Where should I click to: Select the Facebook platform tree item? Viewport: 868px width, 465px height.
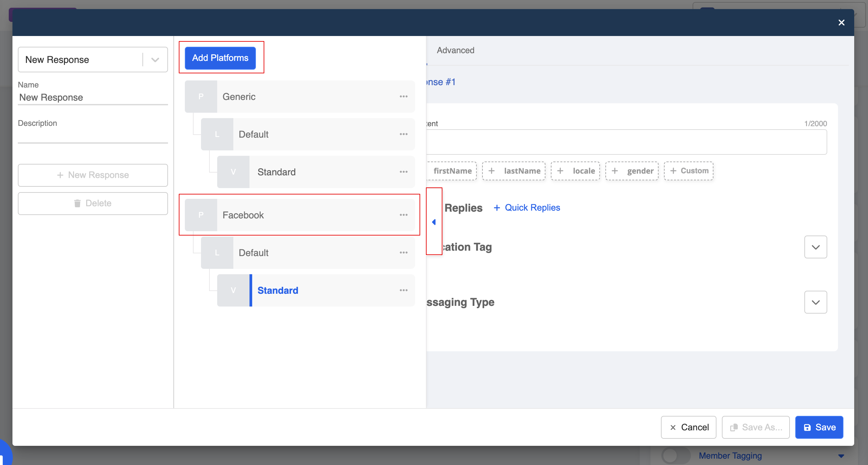point(243,215)
